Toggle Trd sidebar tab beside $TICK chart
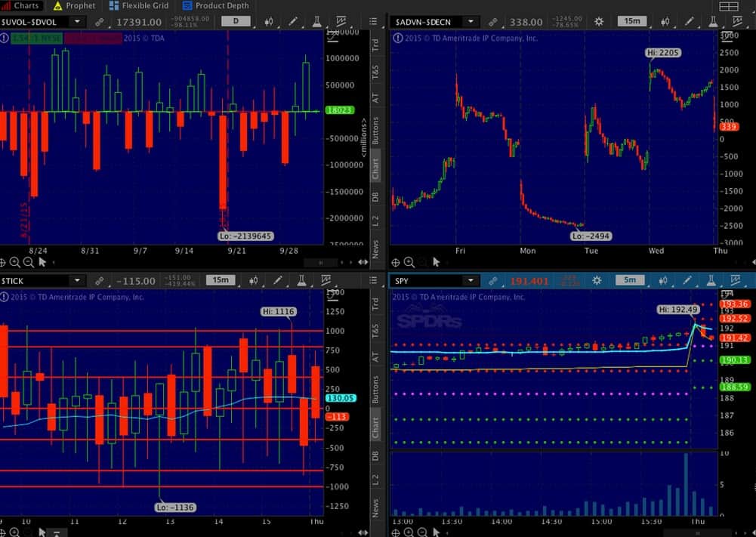This screenshot has width=756, height=537. pyautogui.click(x=375, y=304)
